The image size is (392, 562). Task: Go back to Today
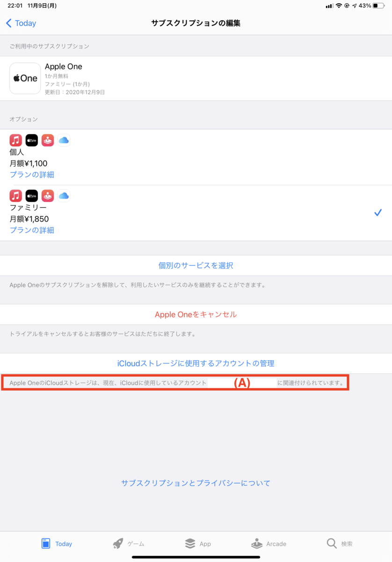coord(21,23)
